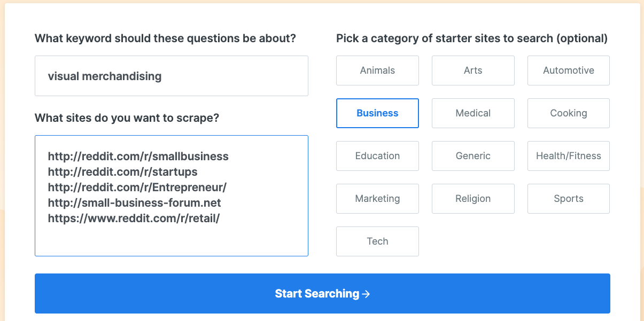Pick the Automotive category

(568, 71)
